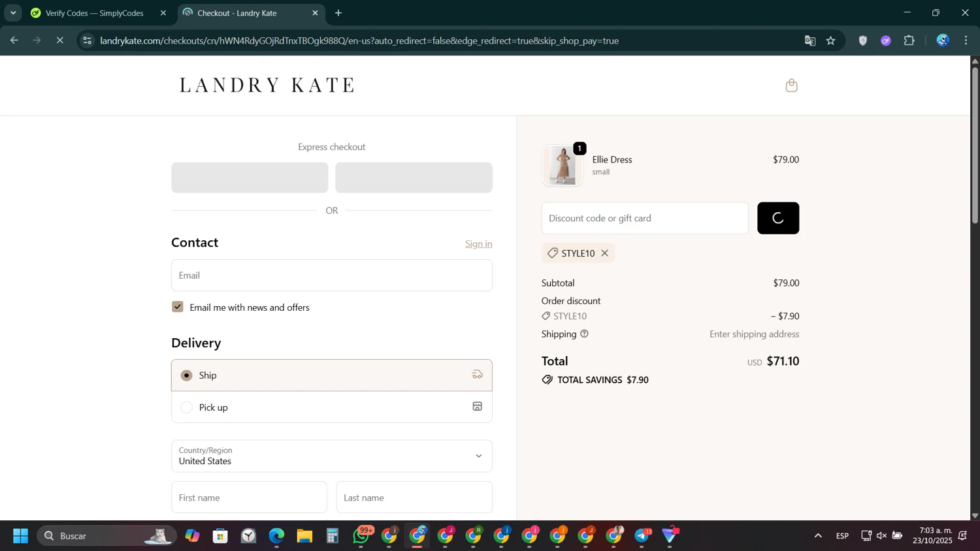Click the TOTAL SAVINGS $7.90 text
The width and height of the screenshot is (980, 551).
click(x=602, y=380)
